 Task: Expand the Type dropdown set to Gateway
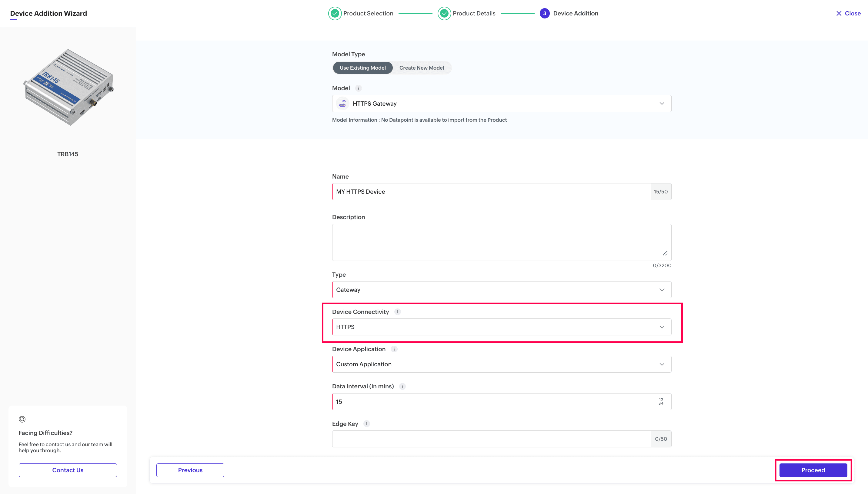coord(501,290)
